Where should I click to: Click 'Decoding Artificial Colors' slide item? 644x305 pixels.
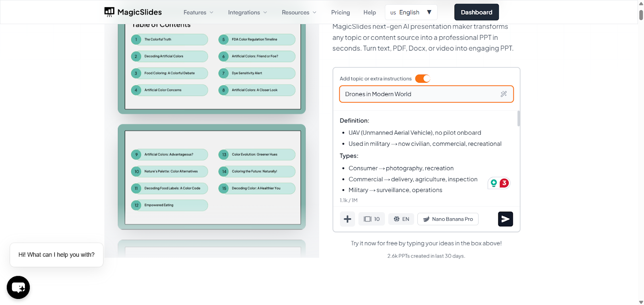pos(169,56)
